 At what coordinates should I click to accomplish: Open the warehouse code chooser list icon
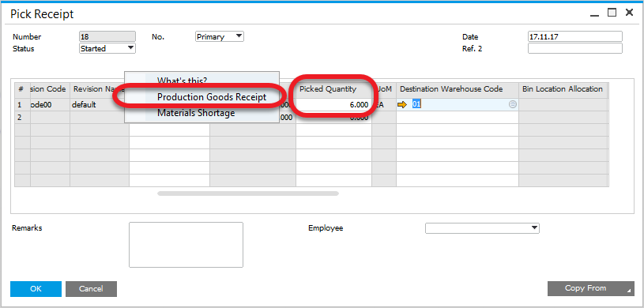[513, 105]
